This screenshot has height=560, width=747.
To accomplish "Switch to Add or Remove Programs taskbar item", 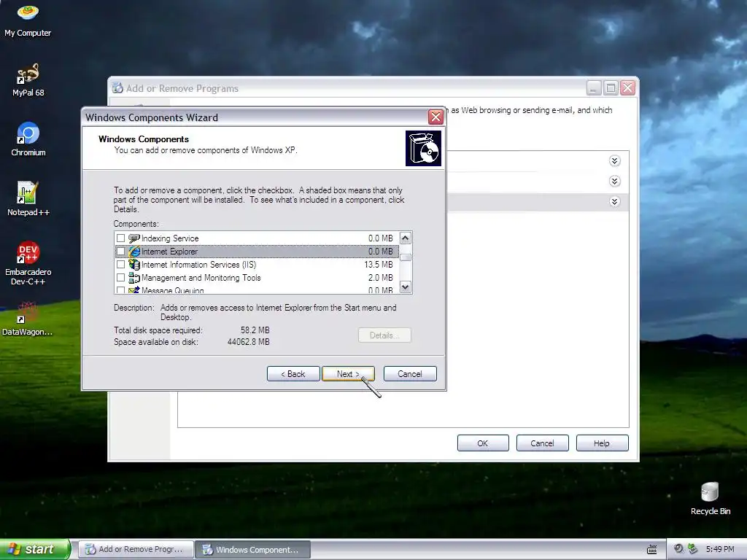I will (136, 549).
